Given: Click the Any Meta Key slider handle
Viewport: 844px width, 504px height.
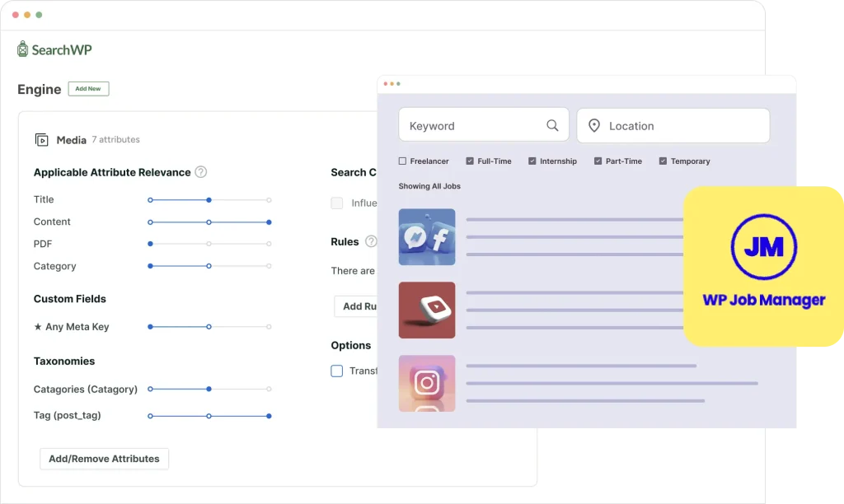Looking at the screenshot, I should click(x=150, y=326).
